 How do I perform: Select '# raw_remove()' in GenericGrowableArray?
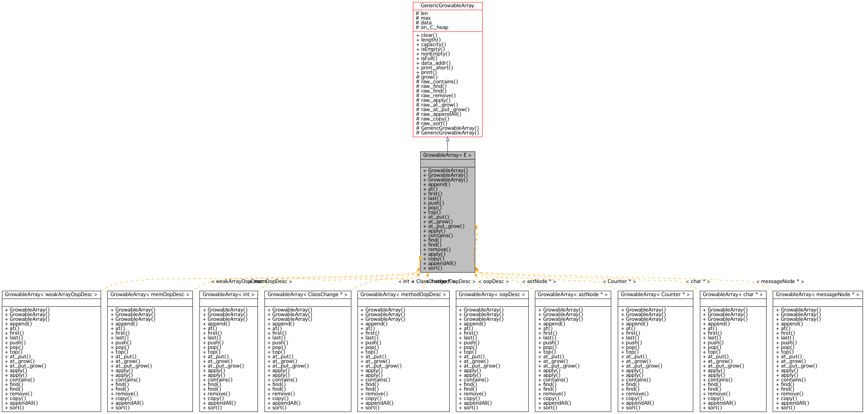[436, 96]
